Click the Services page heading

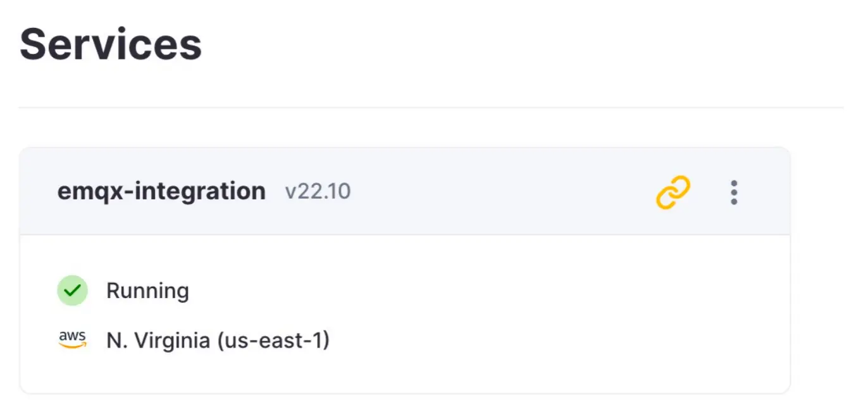click(x=111, y=44)
